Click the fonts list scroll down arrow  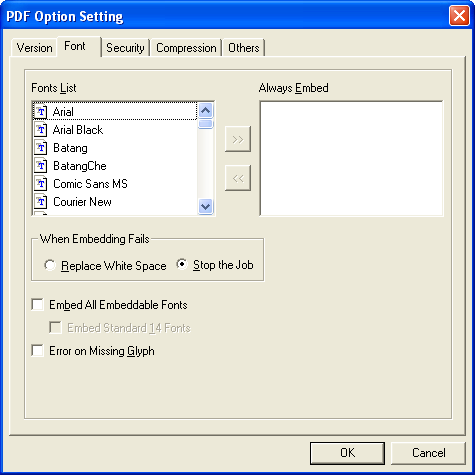pos(205,206)
